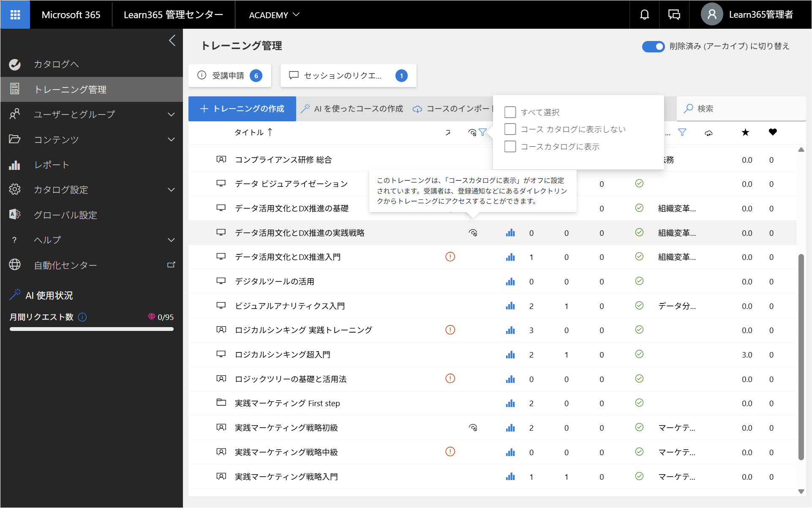Image resolution: width=812 pixels, height=508 pixels.
Task: Open the notifications bell
Action: 644,15
